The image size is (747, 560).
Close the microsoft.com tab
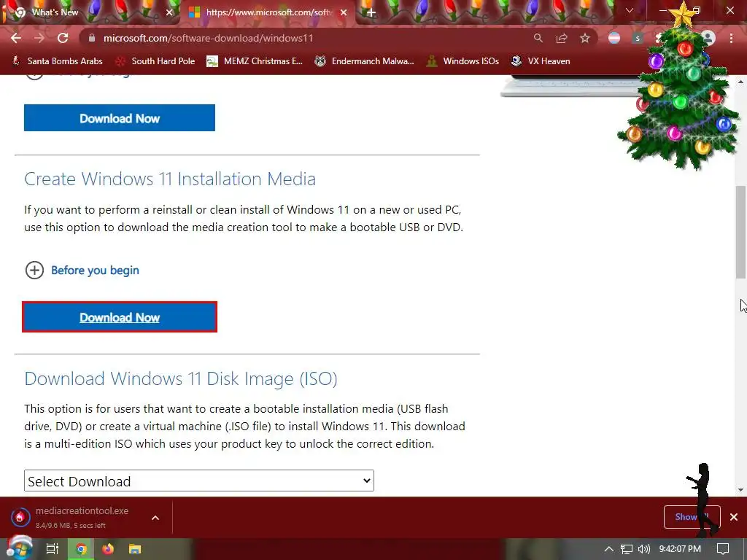pyautogui.click(x=344, y=12)
